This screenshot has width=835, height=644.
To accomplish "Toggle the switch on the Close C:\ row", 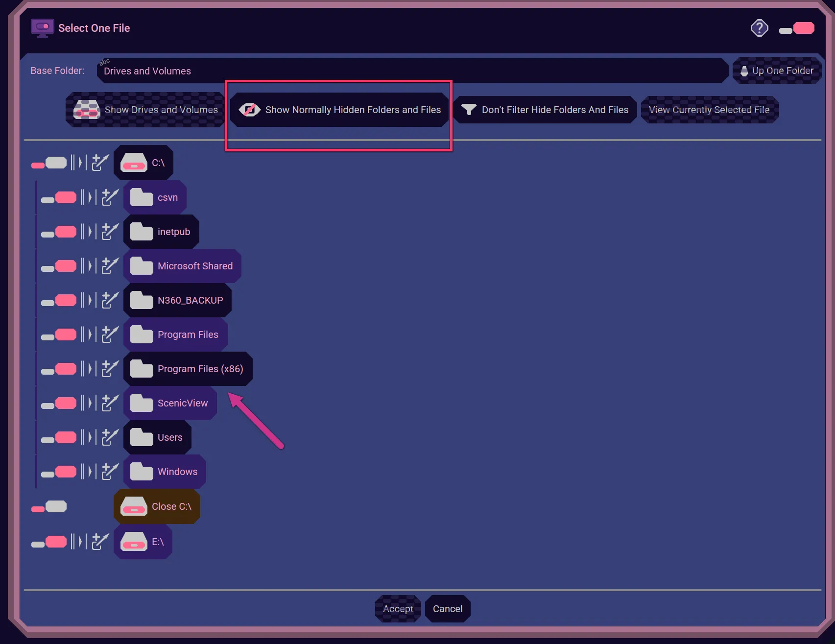I will click(x=49, y=507).
